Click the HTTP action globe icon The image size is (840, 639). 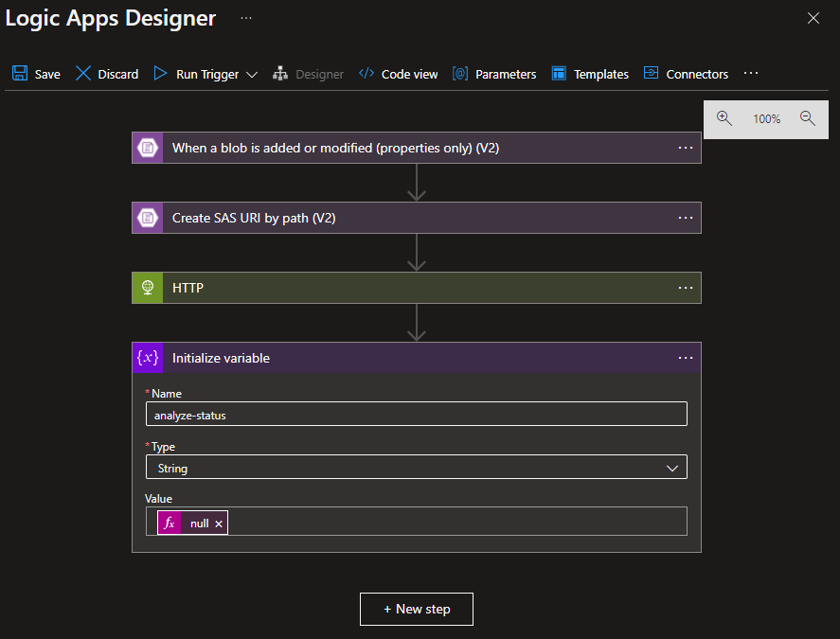[147, 288]
